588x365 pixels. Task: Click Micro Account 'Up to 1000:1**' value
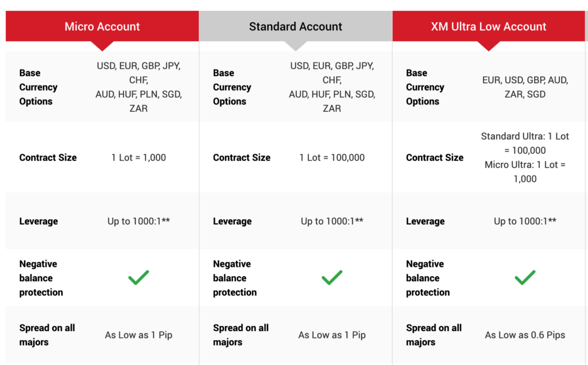tap(139, 221)
